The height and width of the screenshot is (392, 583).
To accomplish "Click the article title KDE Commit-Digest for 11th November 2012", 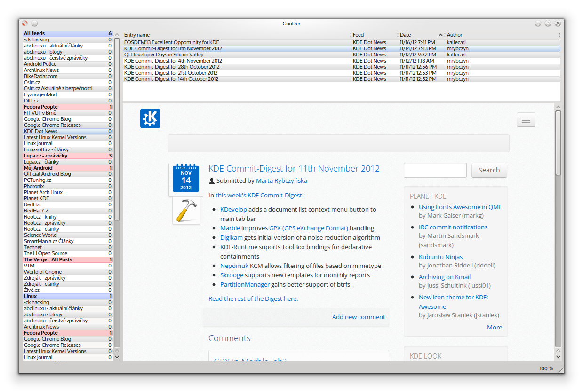I will 294,169.
